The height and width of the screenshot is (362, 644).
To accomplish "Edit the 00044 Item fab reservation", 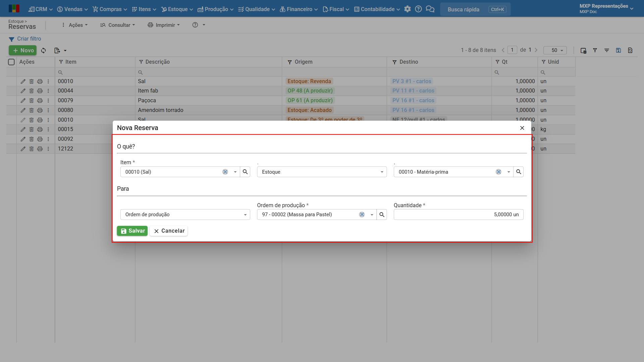I will pyautogui.click(x=23, y=91).
